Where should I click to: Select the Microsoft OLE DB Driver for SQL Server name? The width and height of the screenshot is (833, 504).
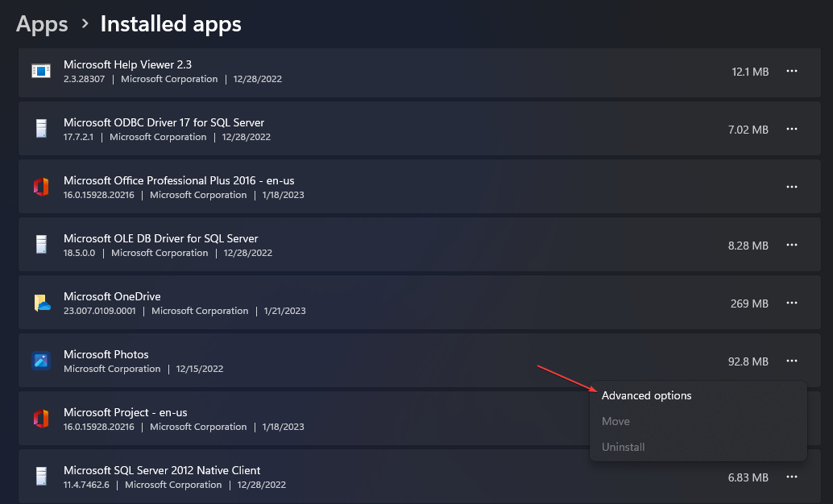coord(160,238)
